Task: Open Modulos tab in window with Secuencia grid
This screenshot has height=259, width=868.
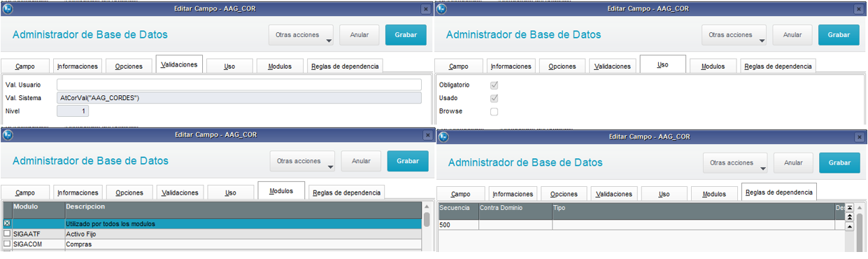Action: pos(714,194)
